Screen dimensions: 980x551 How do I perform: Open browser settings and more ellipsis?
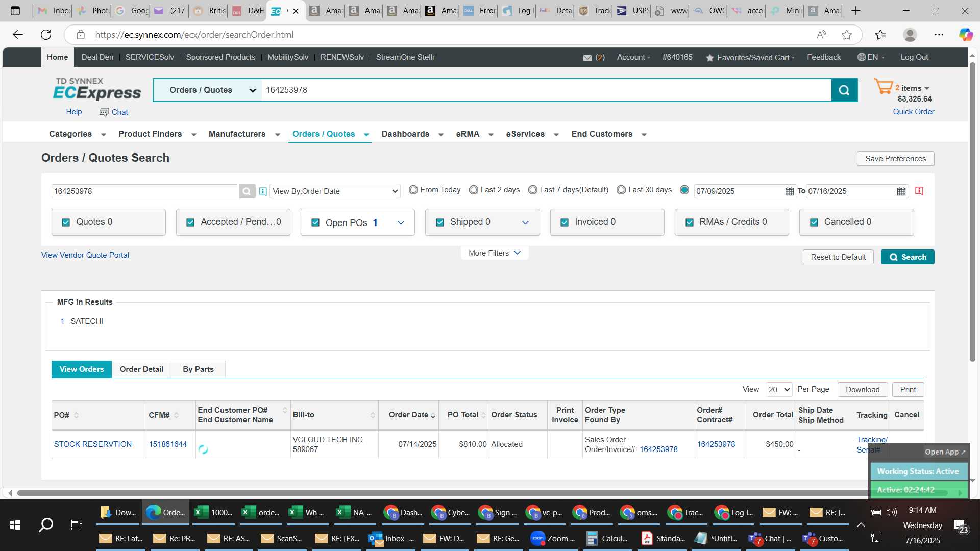point(939,35)
